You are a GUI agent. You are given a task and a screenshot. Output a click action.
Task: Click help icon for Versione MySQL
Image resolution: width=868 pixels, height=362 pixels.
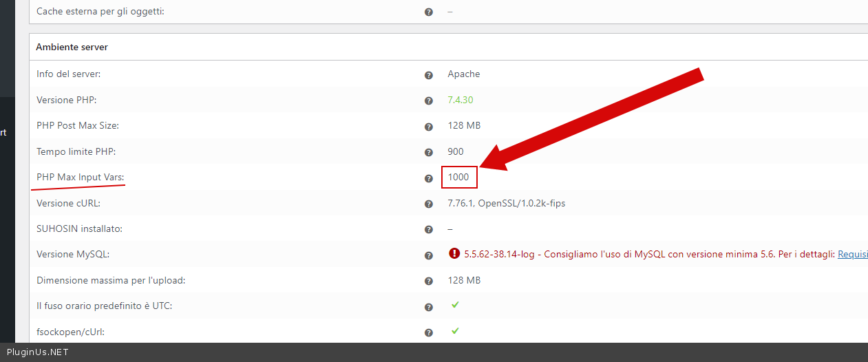click(429, 255)
